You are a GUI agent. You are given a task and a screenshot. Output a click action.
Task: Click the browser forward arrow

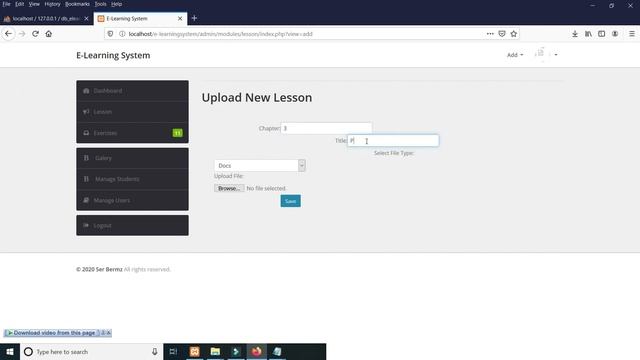coord(22,34)
